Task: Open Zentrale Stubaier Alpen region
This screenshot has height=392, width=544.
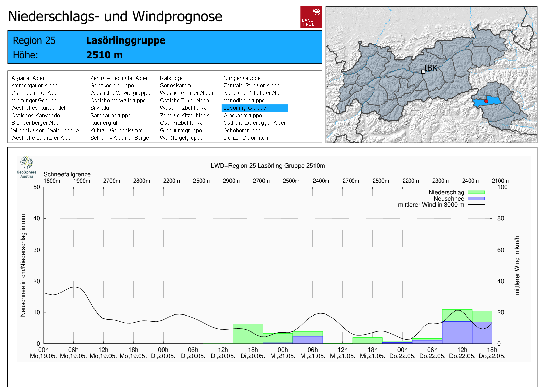Action: (251, 86)
